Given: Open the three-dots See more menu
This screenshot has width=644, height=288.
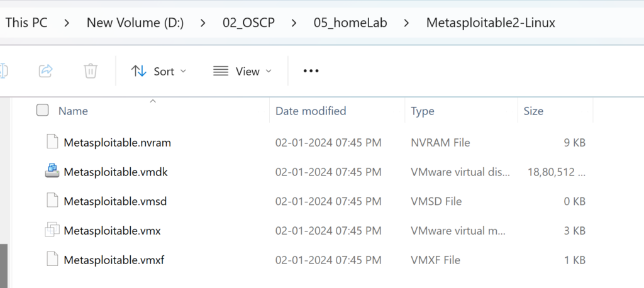Looking at the screenshot, I should tap(311, 71).
